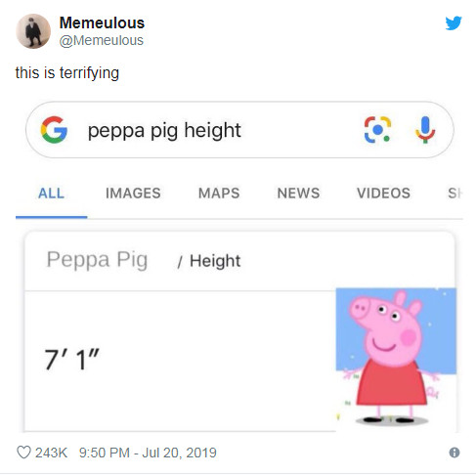Open Memeulous profile avatar
Screen dimensions: 476x475
point(33,31)
